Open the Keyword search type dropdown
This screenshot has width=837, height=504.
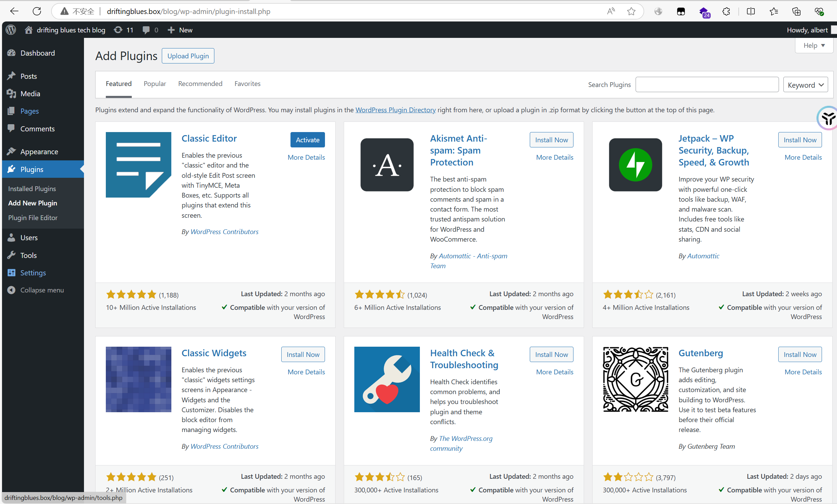pyautogui.click(x=806, y=85)
